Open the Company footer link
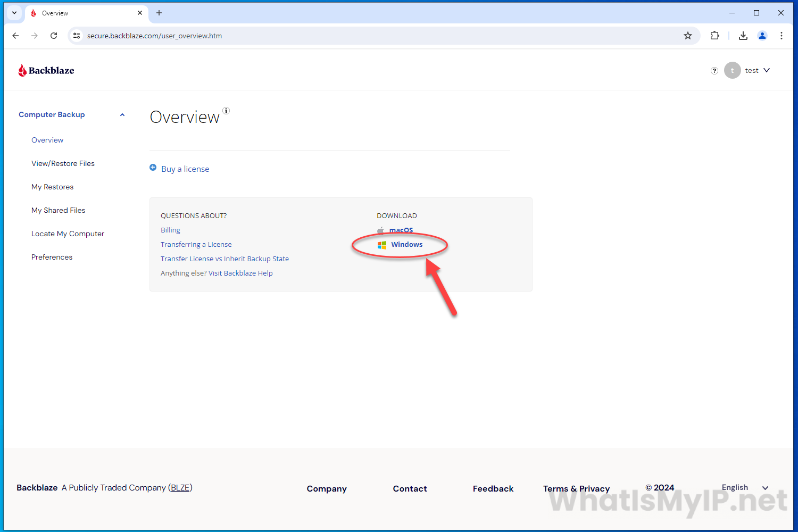Viewport: 798px width, 532px height. click(327, 488)
